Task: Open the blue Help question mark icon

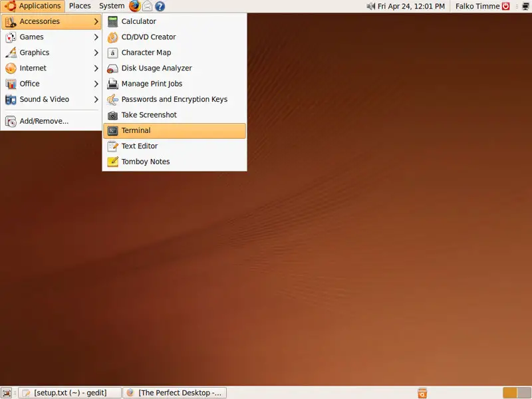Action: [160, 6]
